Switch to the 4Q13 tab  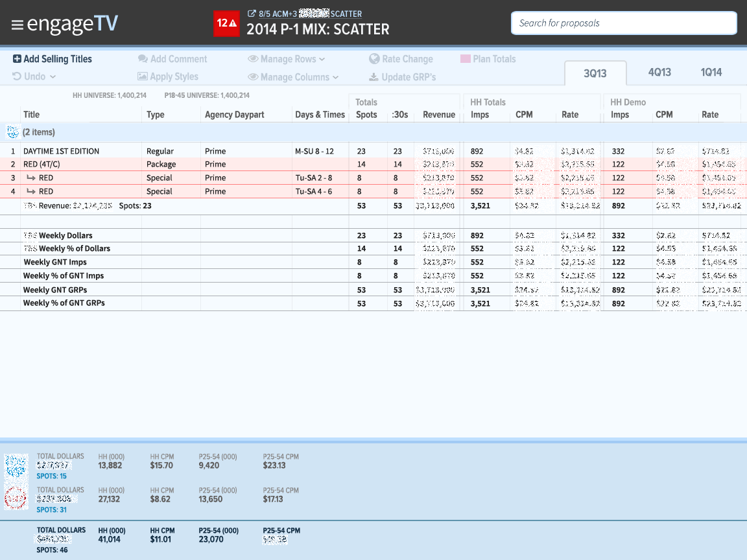pos(659,73)
